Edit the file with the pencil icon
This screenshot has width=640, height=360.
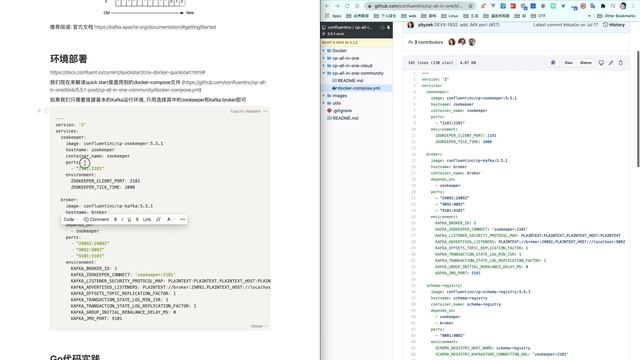click(x=611, y=63)
